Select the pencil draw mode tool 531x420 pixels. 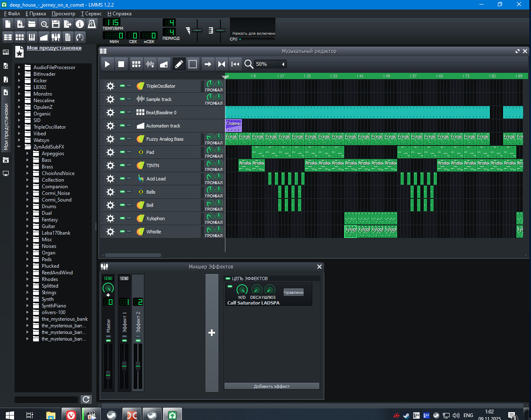click(179, 64)
